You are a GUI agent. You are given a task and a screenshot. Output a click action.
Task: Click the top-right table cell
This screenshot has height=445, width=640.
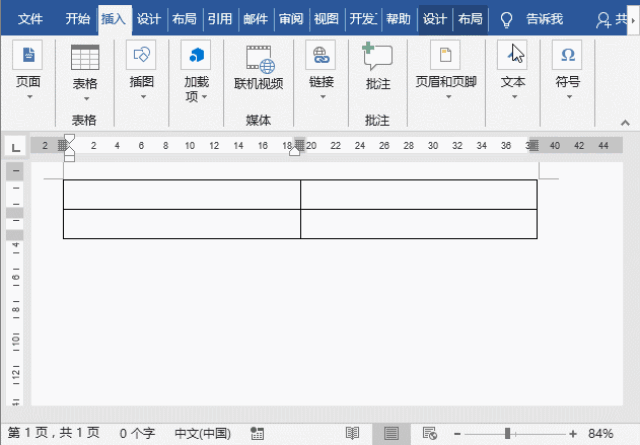419,194
